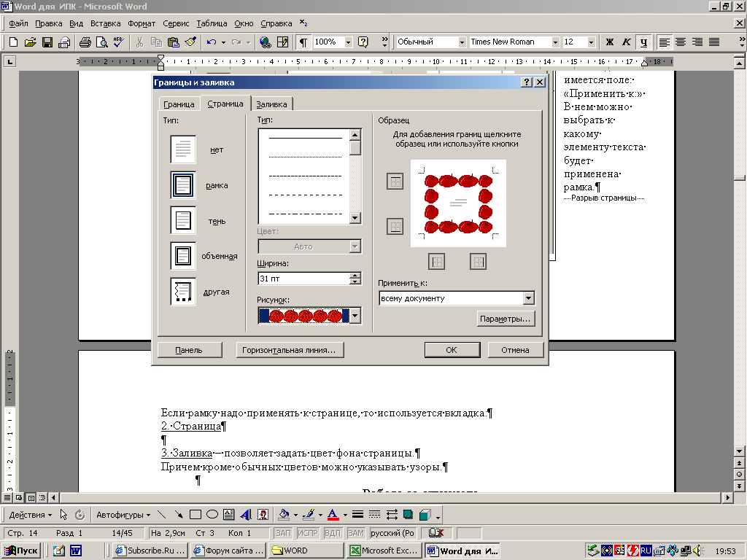The height and width of the screenshot is (560, 747).
Task: Open the Автофигуры menu
Action: (123, 515)
